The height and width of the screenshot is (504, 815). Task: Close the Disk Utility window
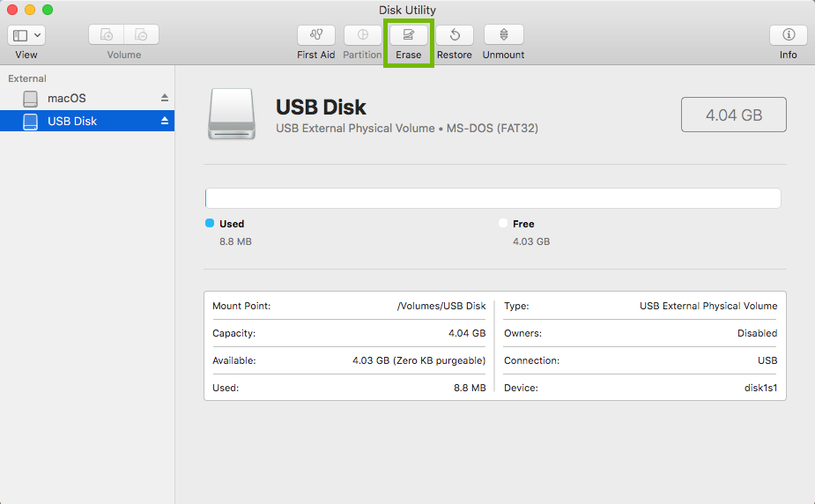pos(12,10)
